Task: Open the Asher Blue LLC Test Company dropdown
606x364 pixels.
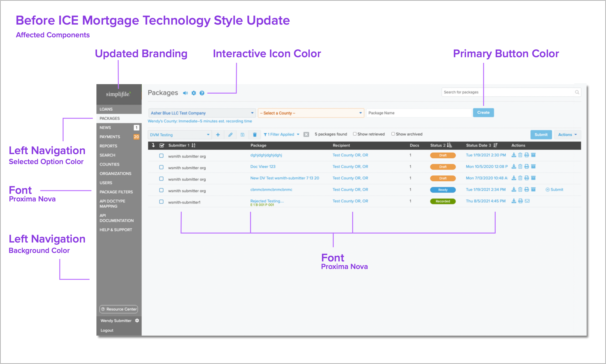Action: tap(202, 113)
